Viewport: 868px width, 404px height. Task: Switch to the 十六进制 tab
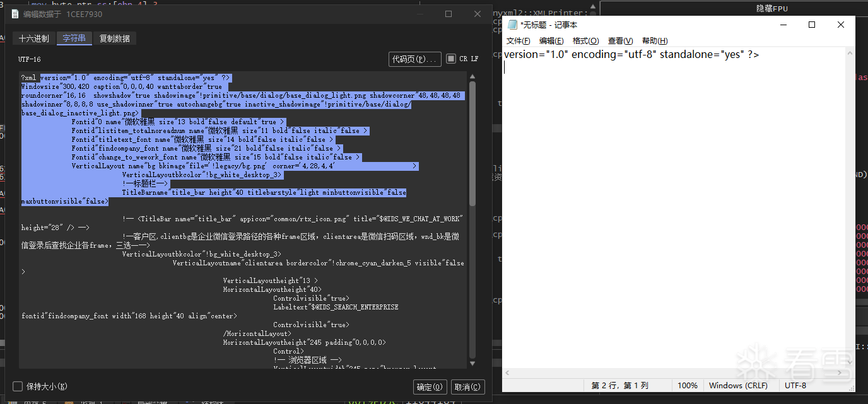[x=34, y=38]
